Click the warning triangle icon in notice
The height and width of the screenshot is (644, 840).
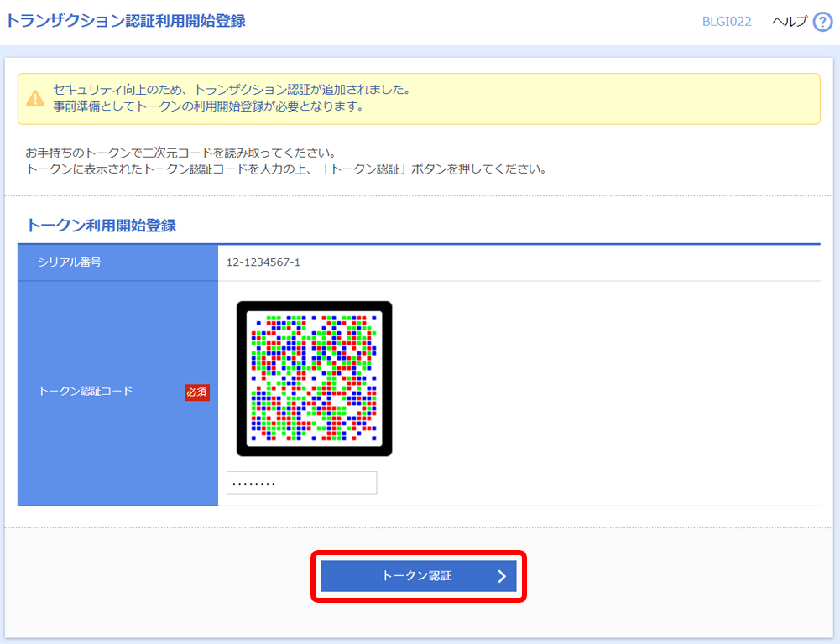pos(35,98)
